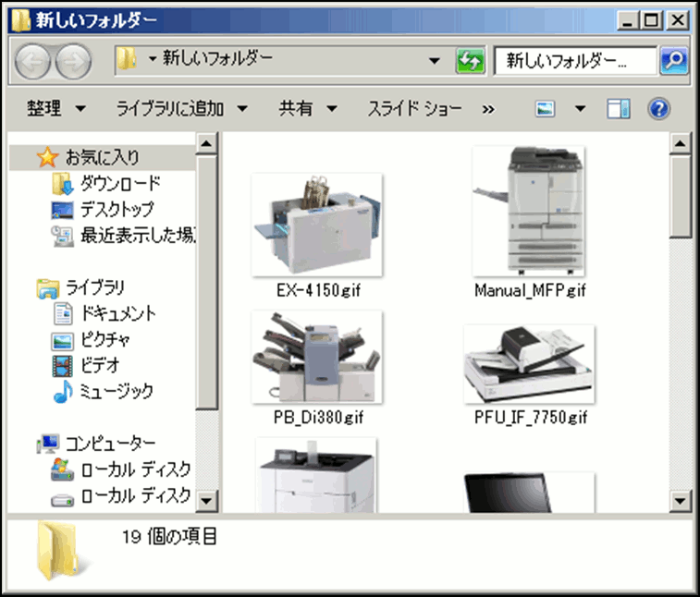Click the スライド ショー button
The image size is (700, 597).
pyautogui.click(x=414, y=109)
